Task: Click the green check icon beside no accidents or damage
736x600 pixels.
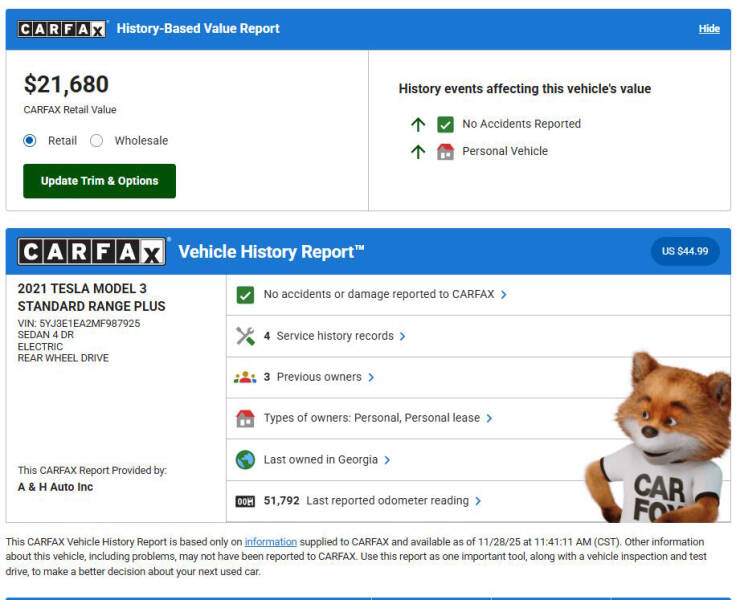Action: [245, 295]
